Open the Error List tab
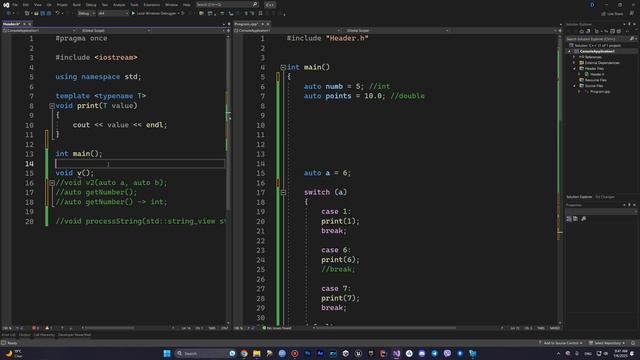Viewport: 640px width, 360px height. pos(8,335)
